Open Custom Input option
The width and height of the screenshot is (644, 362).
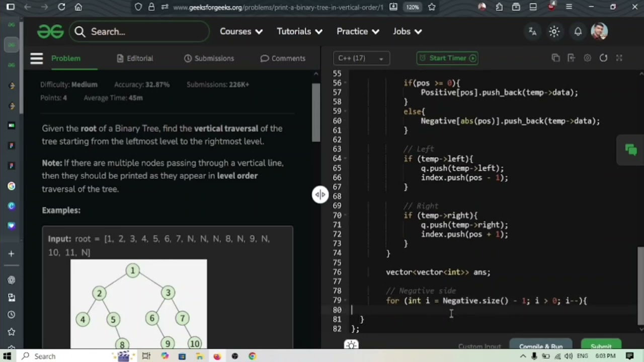click(479, 346)
